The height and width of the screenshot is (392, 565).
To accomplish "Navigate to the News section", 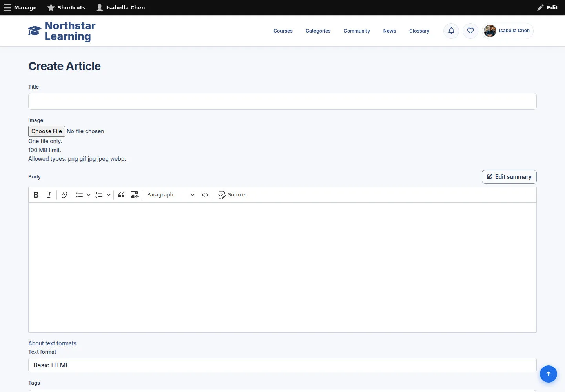I will (390, 31).
